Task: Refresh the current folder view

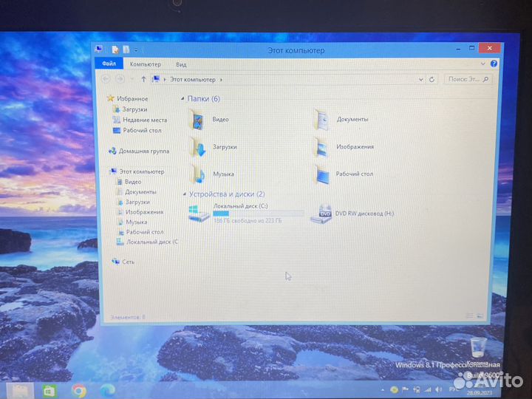Action: tap(432, 79)
